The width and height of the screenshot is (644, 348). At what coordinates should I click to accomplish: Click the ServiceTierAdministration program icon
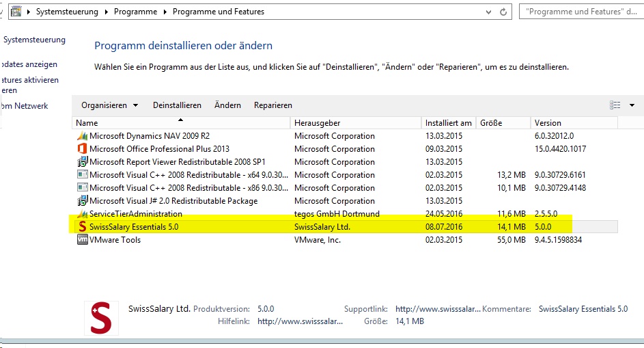coord(82,214)
